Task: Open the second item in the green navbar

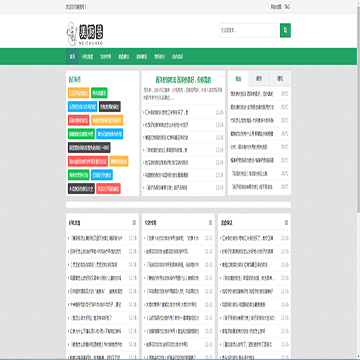Action: (87, 56)
